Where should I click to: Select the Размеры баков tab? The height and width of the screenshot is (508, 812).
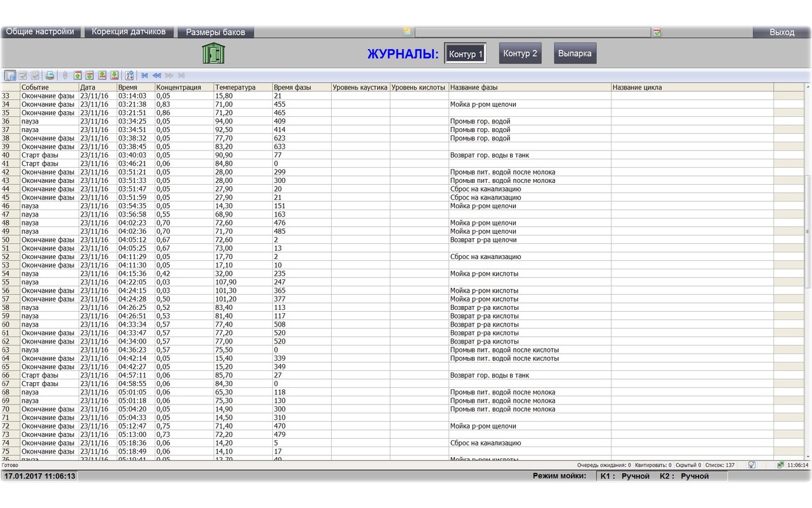(215, 32)
